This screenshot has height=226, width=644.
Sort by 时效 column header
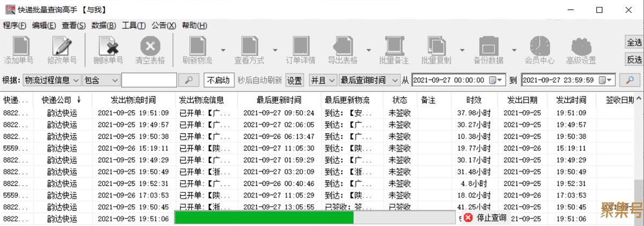tap(474, 100)
